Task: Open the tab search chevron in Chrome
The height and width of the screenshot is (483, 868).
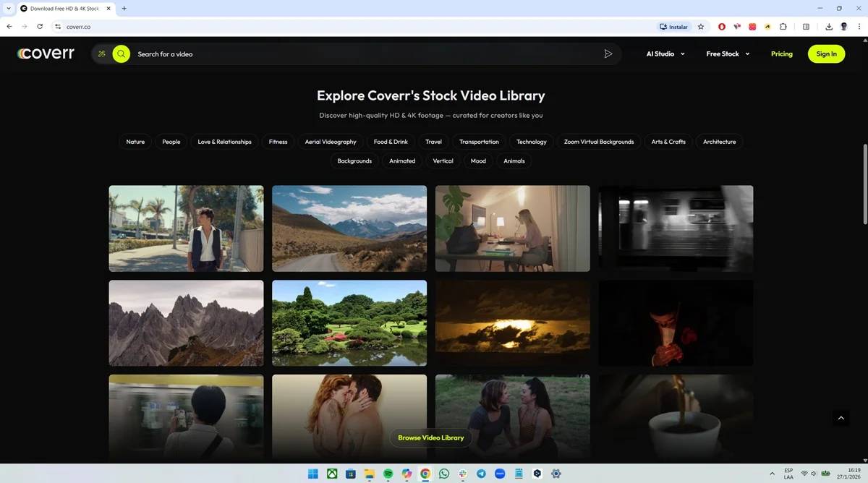Action: pos(8,9)
